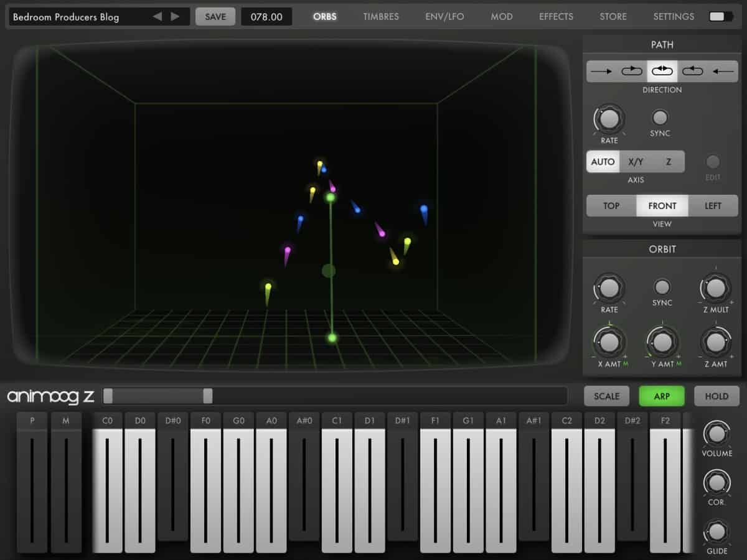Screen dimensions: 747x560
Task: Play the G0 key
Action: coord(238,482)
